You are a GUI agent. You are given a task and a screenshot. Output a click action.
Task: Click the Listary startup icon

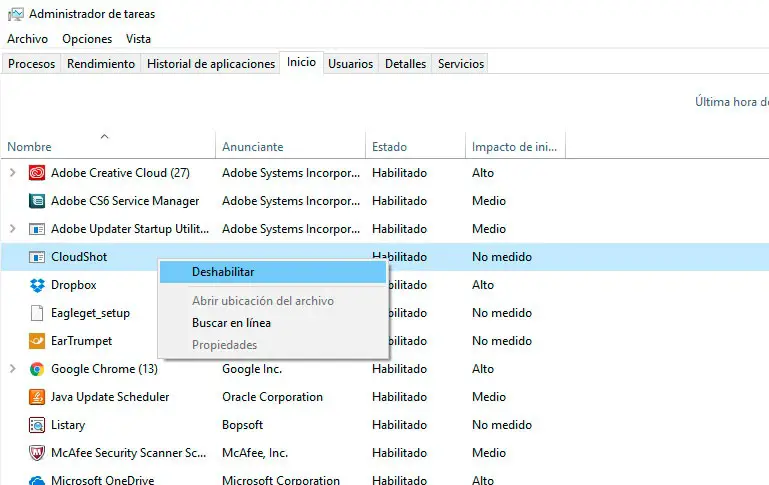(x=37, y=425)
